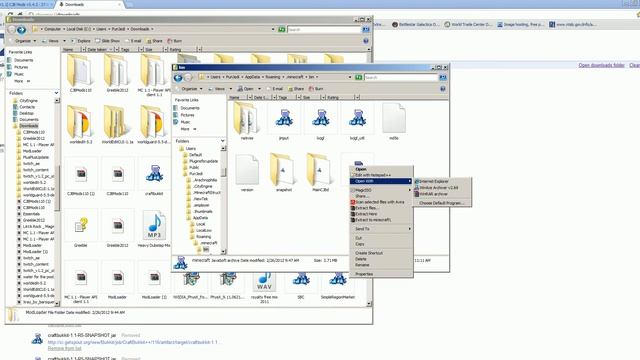This screenshot has width=640, height=360.
Task: Open World Trade Center bookmark in Chrome
Action: (468, 24)
